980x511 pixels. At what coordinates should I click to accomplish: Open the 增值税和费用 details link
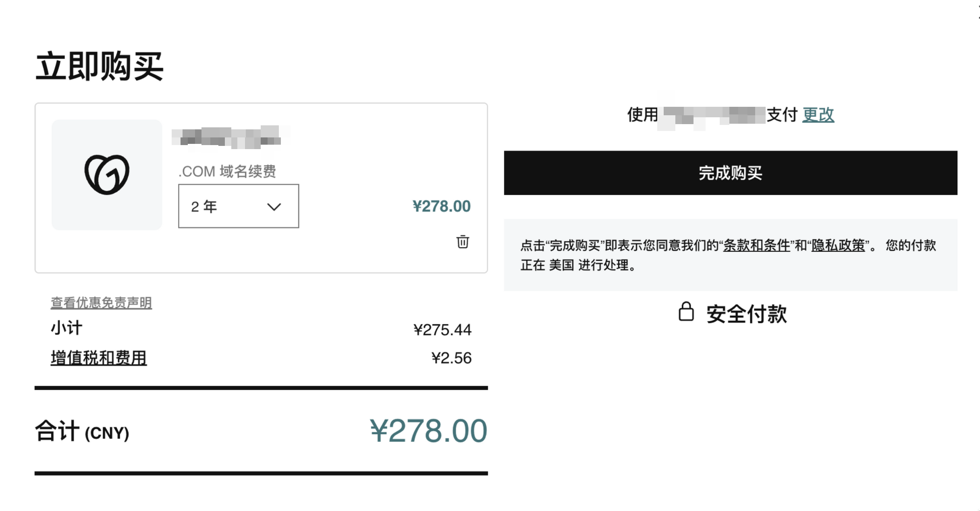99,358
